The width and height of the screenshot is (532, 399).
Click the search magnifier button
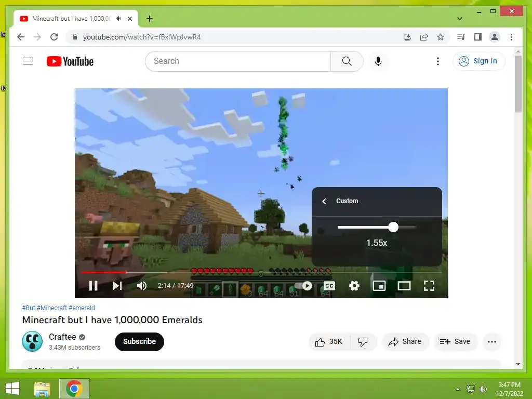(x=347, y=61)
